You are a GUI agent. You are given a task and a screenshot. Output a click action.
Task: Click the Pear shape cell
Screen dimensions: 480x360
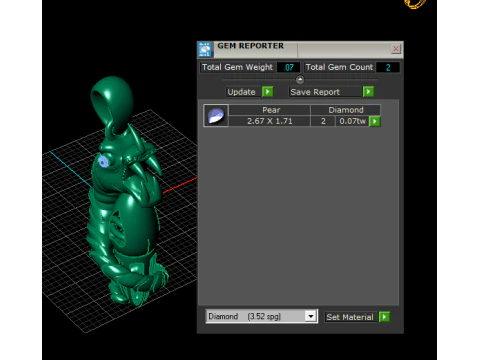point(270,110)
